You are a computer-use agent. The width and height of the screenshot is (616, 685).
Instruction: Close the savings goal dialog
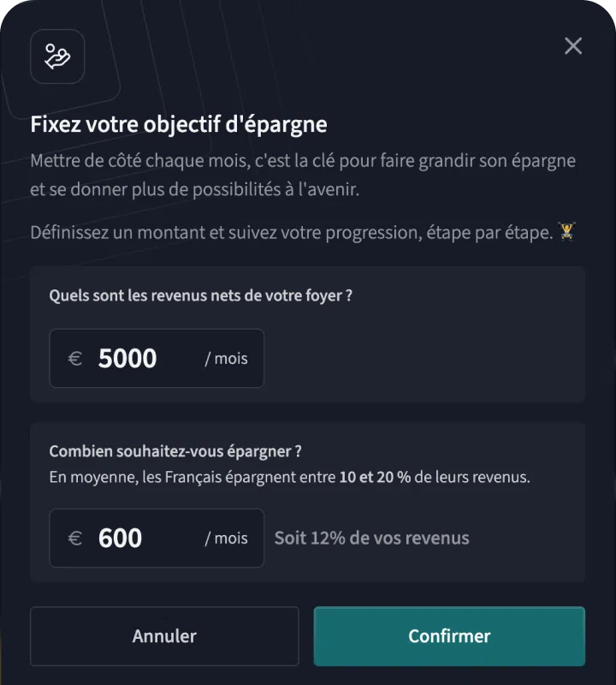[573, 46]
